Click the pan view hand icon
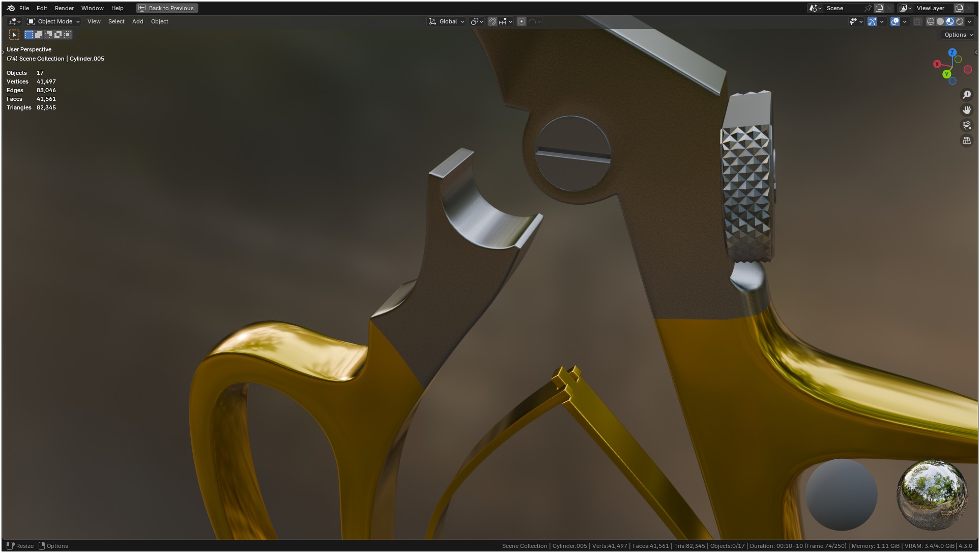The image size is (980, 553). [x=967, y=110]
